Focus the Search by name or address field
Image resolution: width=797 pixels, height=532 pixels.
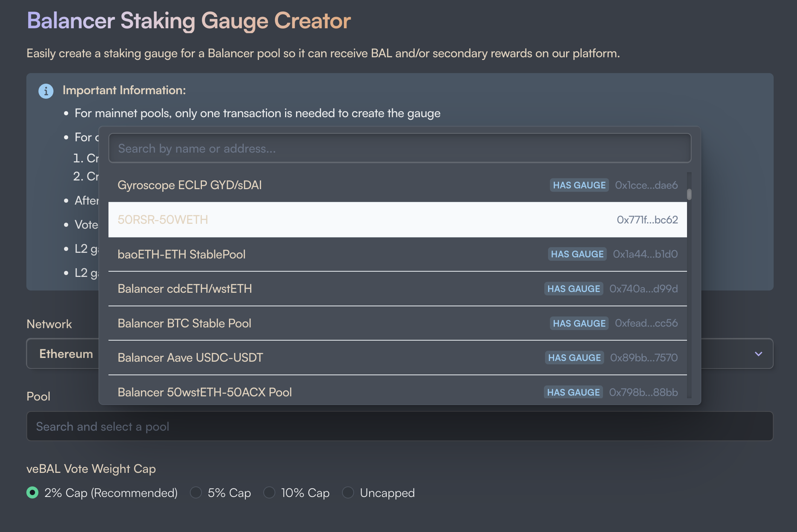point(399,148)
